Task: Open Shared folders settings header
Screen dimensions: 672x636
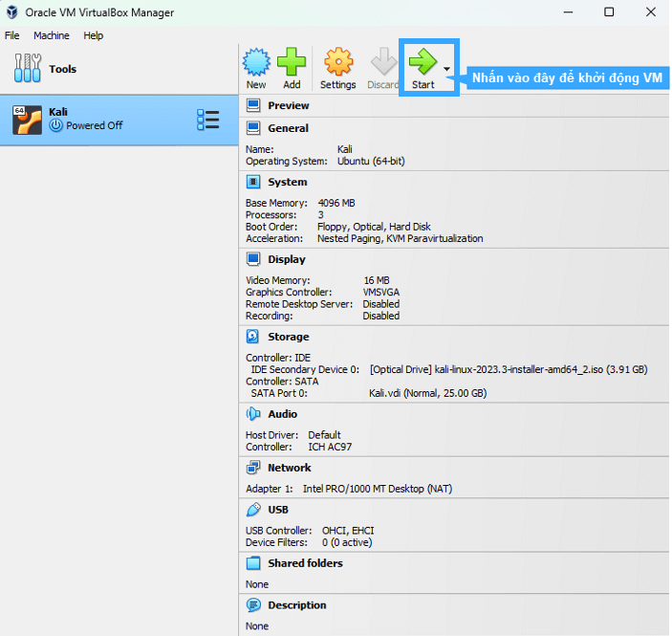Action: (305, 563)
